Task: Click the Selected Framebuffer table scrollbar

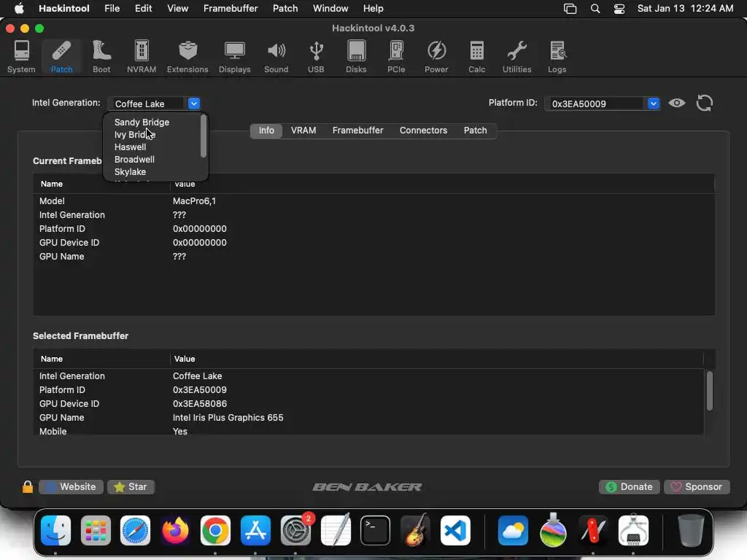Action: pos(709,391)
